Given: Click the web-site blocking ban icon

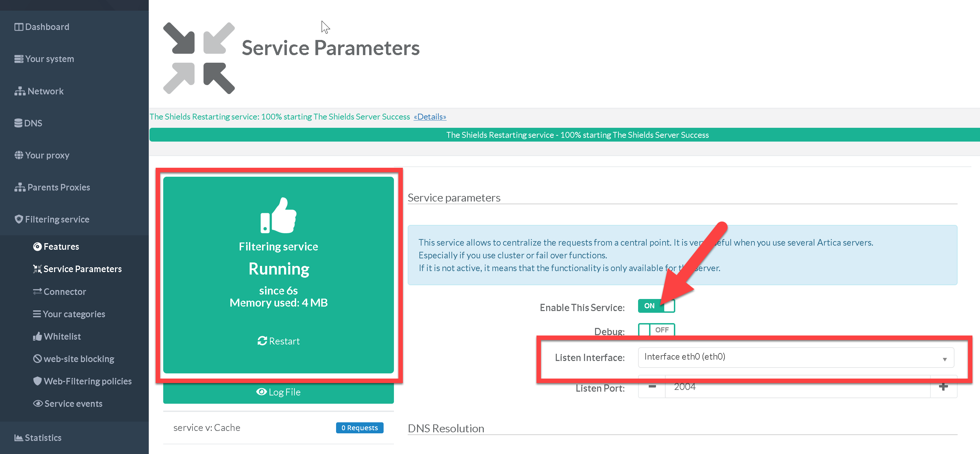Looking at the screenshot, I should [37, 359].
